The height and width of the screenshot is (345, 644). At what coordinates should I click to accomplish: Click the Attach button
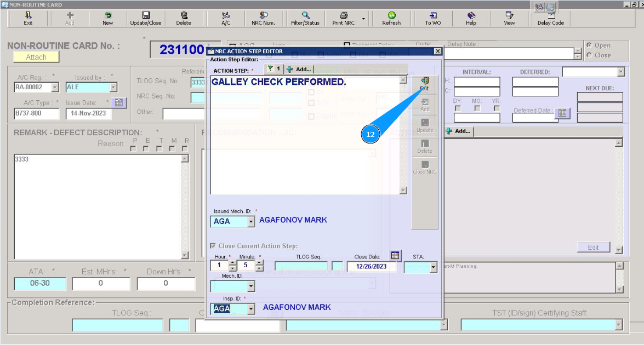36,57
